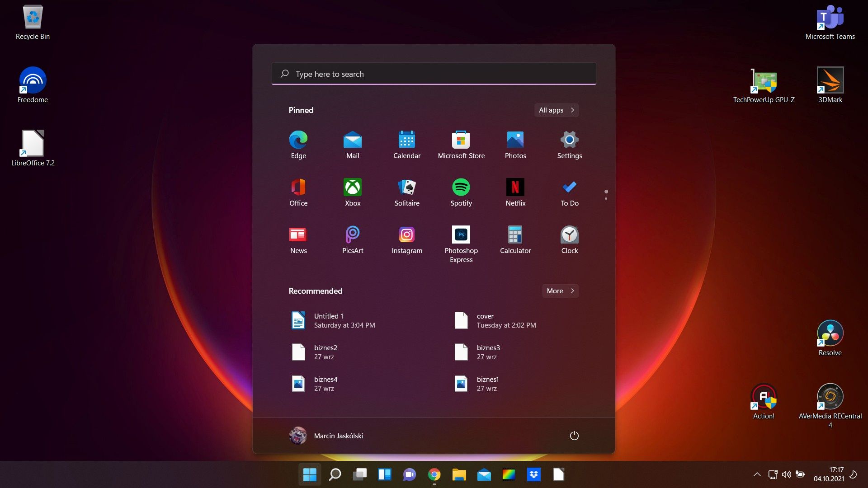Image resolution: width=868 pixels, height=488 pixels.
Task: Select 3DMark desktop shortcut
Action: pos(830,85)
